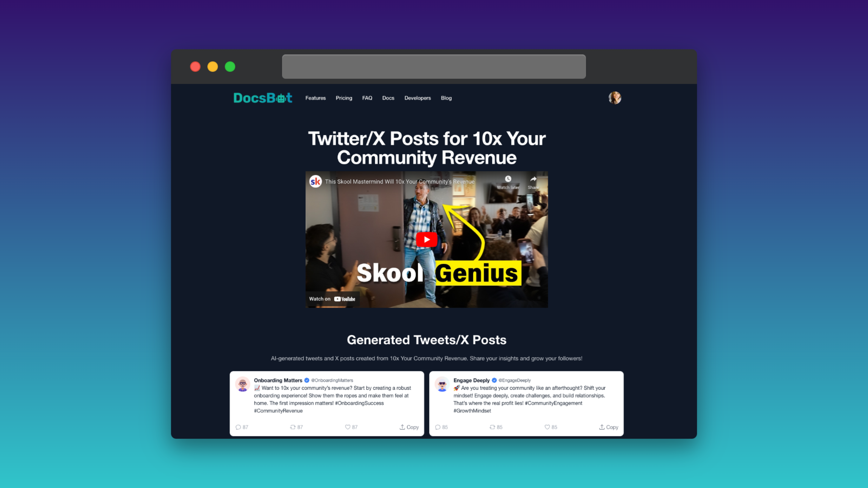Click the video title 'This Skool Mastermind'
Viewport: 868px width, 488px height.
click(x=400, y=182)
